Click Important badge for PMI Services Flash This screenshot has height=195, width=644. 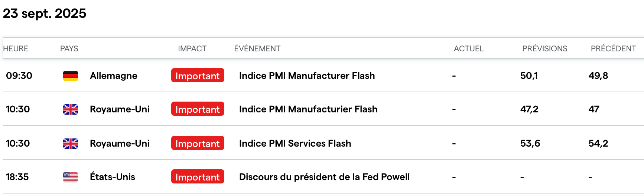[198, 143]
